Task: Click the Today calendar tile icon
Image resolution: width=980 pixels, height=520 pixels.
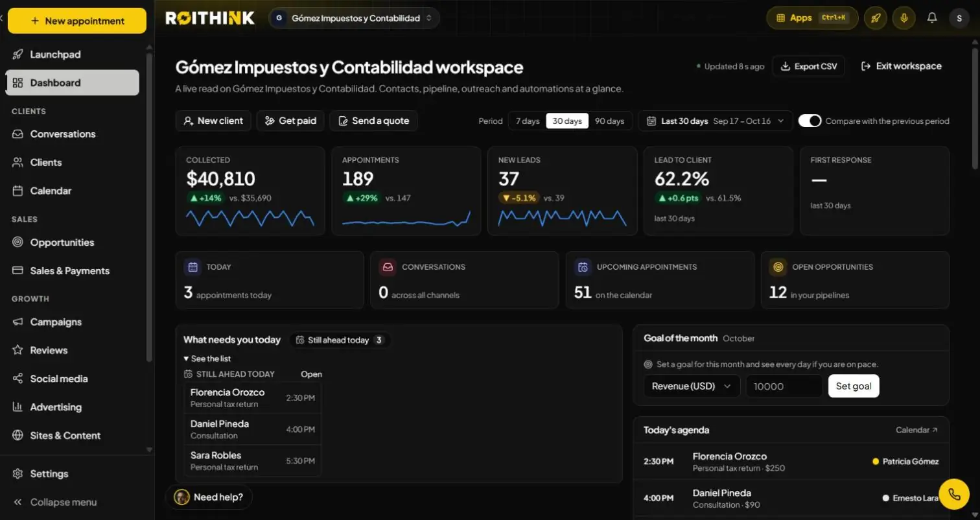Action: [x=192, y=266]
